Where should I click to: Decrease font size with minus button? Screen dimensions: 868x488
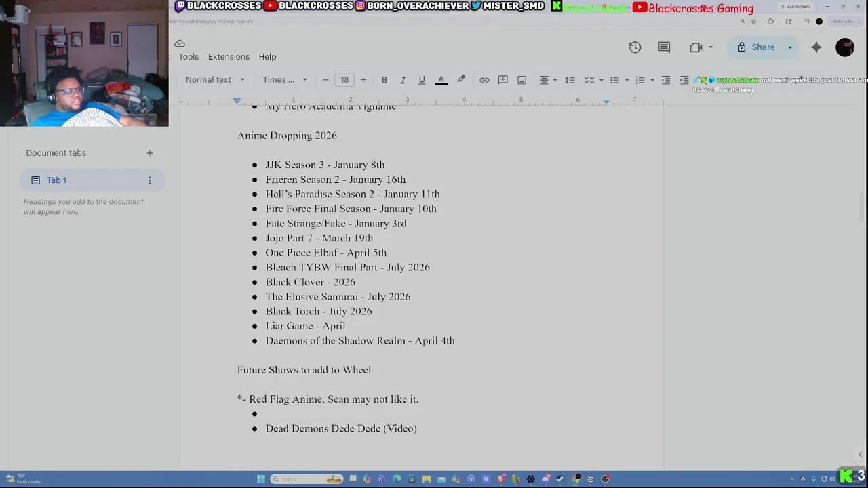325,80
